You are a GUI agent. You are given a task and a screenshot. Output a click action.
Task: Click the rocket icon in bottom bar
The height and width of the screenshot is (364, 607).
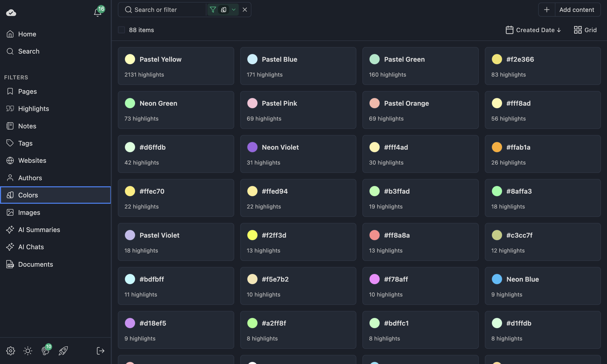pyautogui.click(x=63, y=351)
